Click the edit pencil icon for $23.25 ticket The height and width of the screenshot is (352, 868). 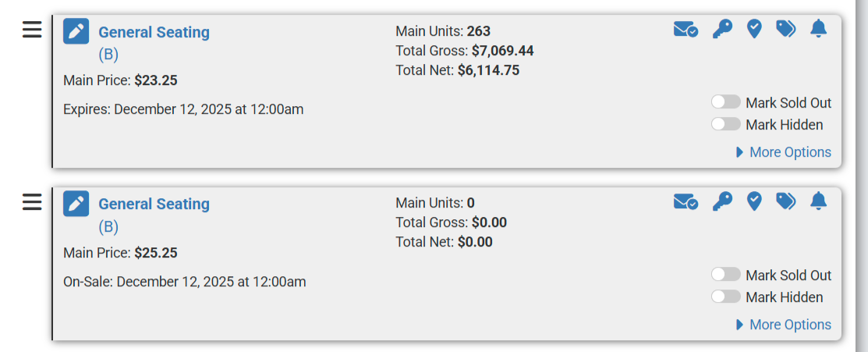point(76,31)
